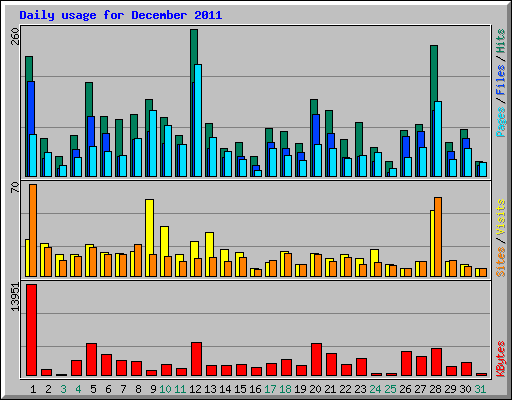The height and width of the screenshot is (400, 512).
Task: Click day label '22' on the axis
Action: (345, 389)
